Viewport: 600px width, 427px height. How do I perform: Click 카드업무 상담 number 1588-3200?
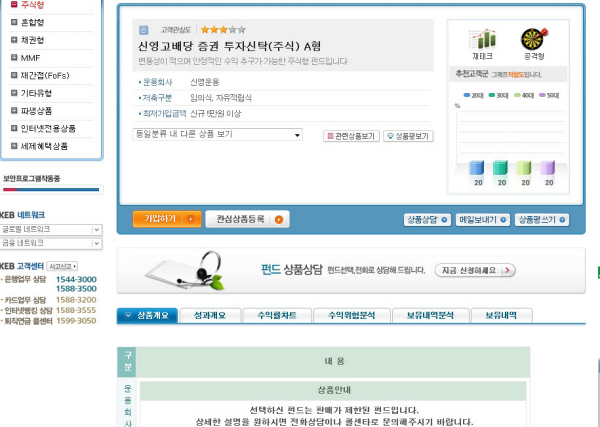point(76,300)
